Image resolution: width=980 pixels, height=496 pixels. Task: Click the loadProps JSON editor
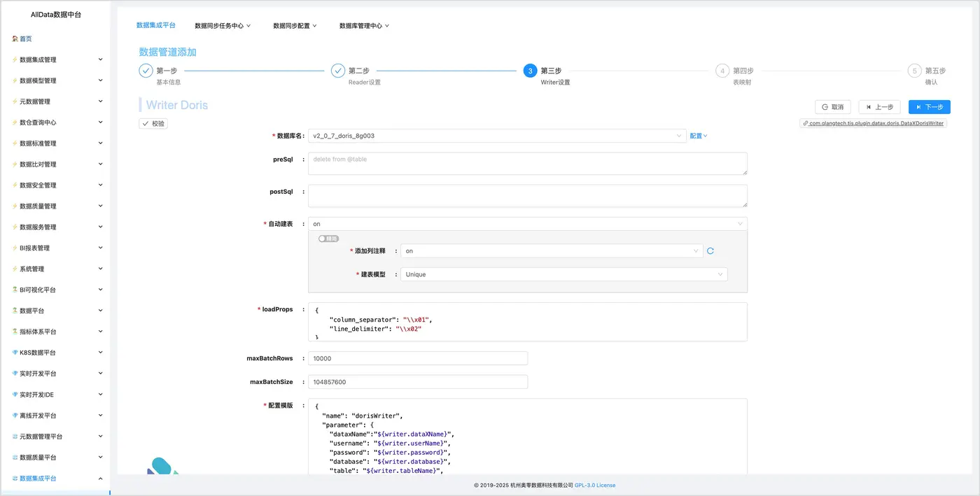(x=528, y=322)
